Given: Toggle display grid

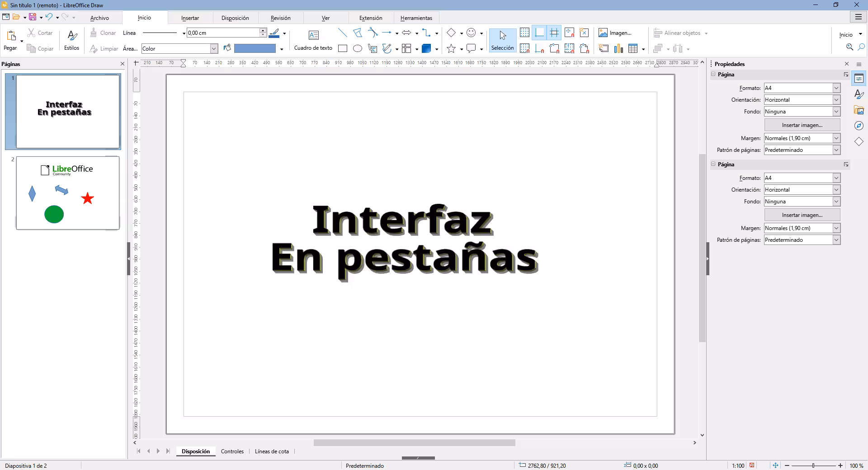Looking at the screenshot, I should 524,33.
